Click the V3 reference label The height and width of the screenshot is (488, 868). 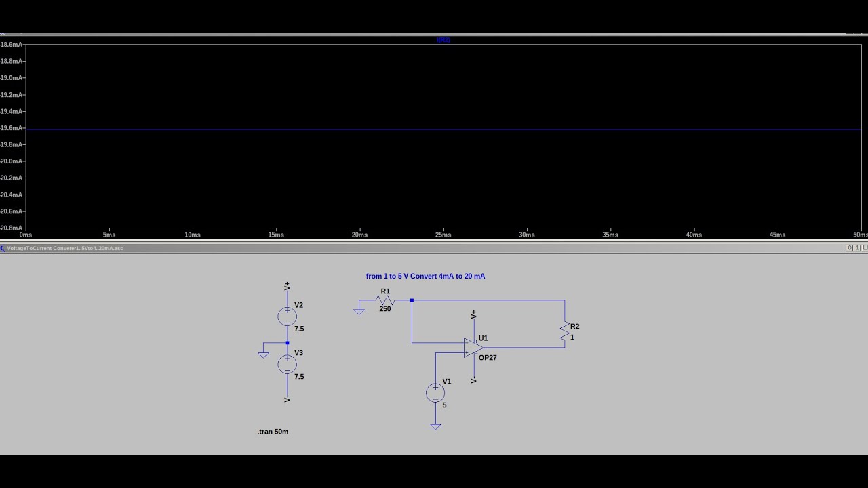[299, 353]
